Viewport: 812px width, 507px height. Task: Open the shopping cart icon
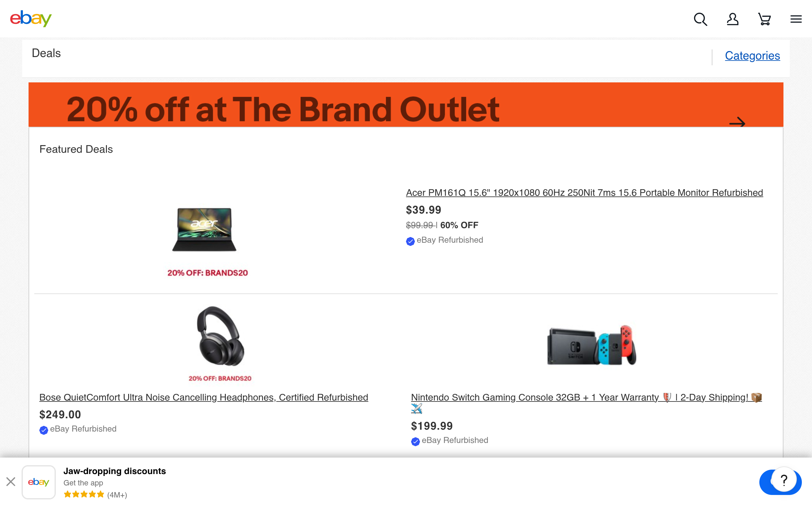pyautogui.click(x=764, y=19)
